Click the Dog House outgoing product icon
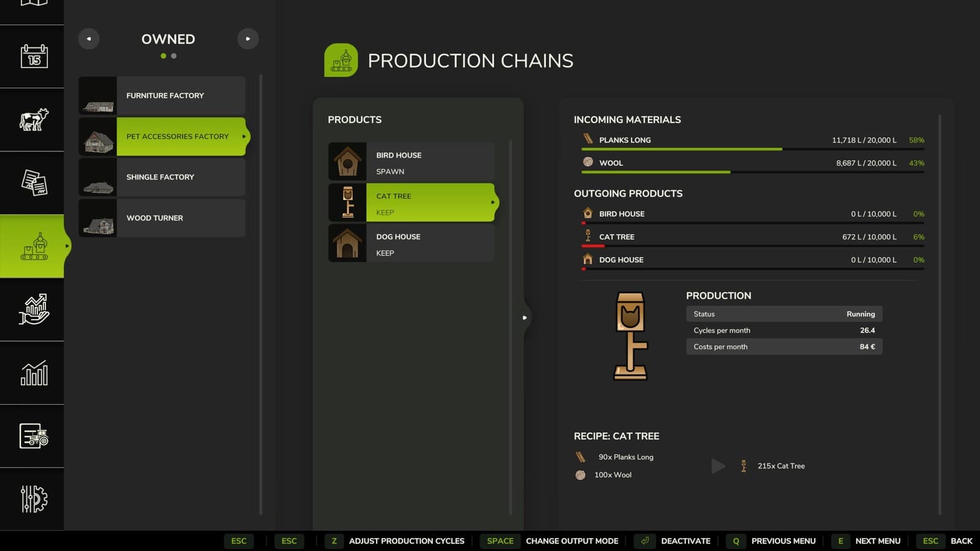Viewport: 980px width, 551px height. (x=588, y=259)
